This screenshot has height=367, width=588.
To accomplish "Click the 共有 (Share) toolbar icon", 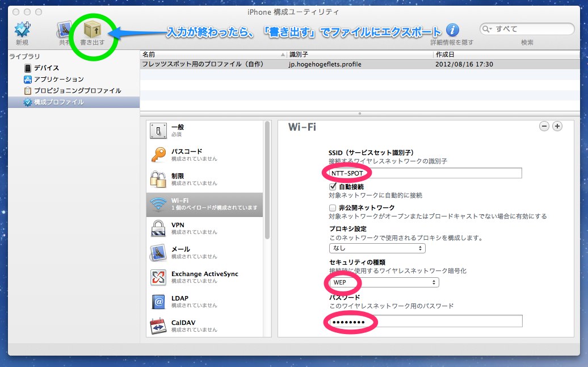I will pyautogui.click(x=65, y=30).
